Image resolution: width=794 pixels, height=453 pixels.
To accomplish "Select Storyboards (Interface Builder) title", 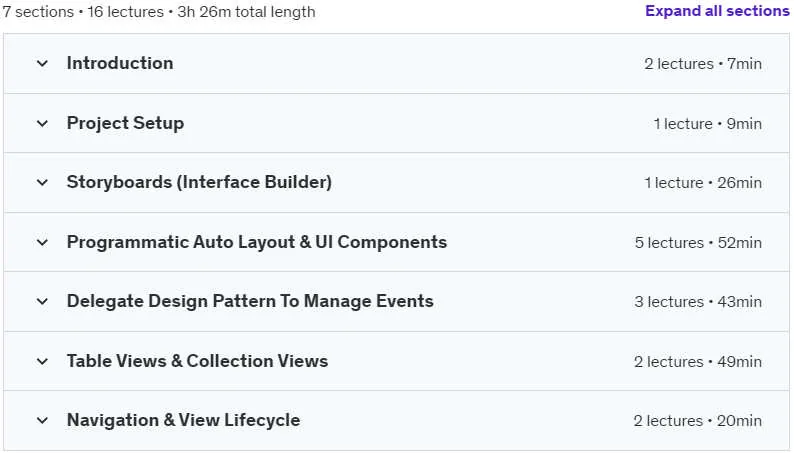I will 200,182.
